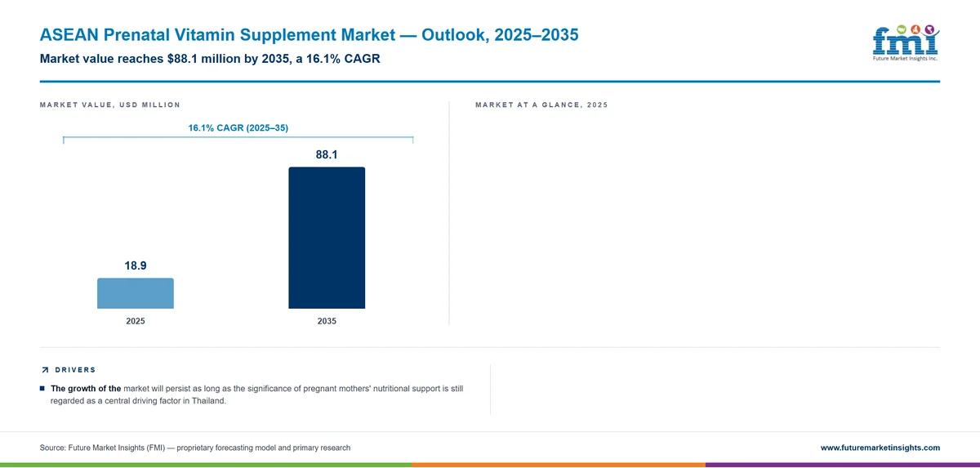Click the 2035 axis label
Image resolution: width=980 pixels, height=468 pixels.
click(x=327, y=322)
